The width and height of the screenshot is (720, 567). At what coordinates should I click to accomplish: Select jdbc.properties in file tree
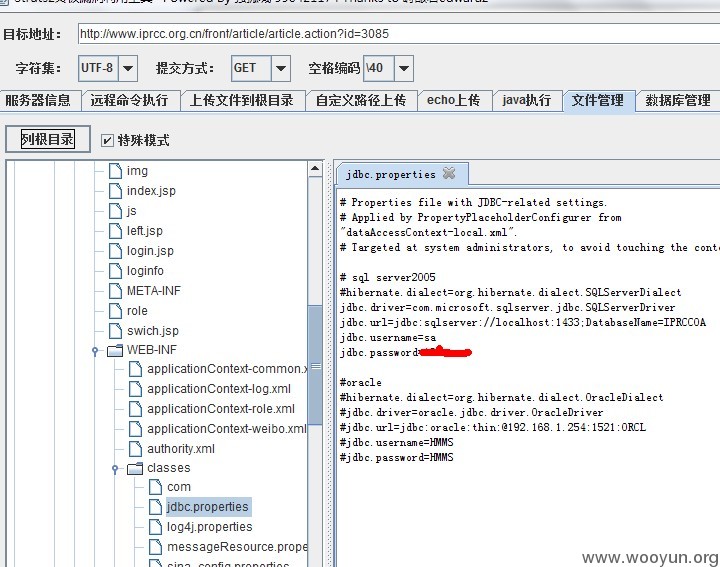pos(208,507)
